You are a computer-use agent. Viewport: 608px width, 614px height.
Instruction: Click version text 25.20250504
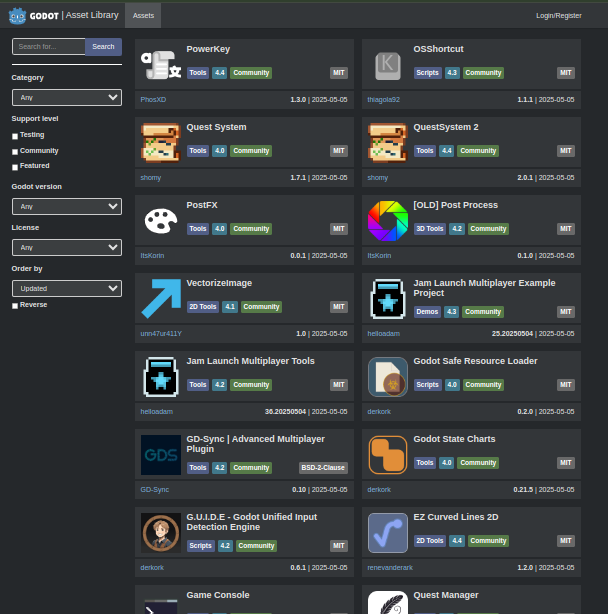[x=512, y=334]
